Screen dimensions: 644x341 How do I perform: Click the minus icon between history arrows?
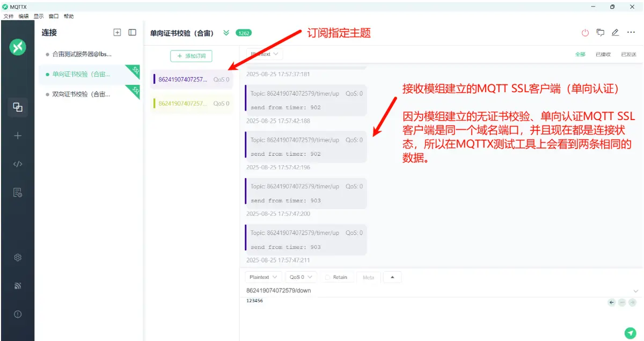pos(622,302)
